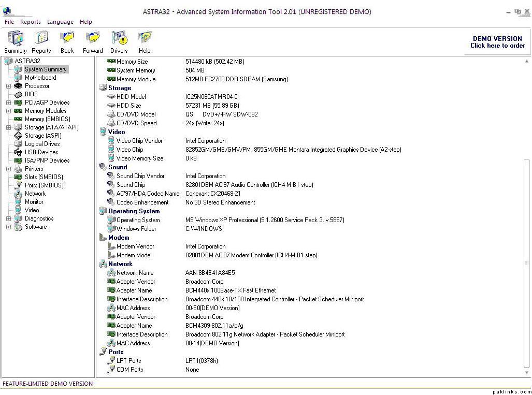Open the File menu
This screenshot has height=395, width=532.
click(x=9, y=22)
